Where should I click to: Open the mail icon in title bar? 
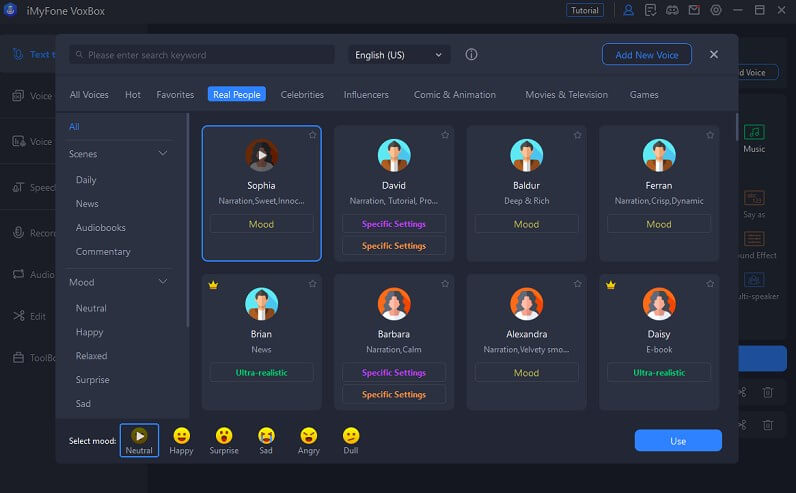[694, 10]
